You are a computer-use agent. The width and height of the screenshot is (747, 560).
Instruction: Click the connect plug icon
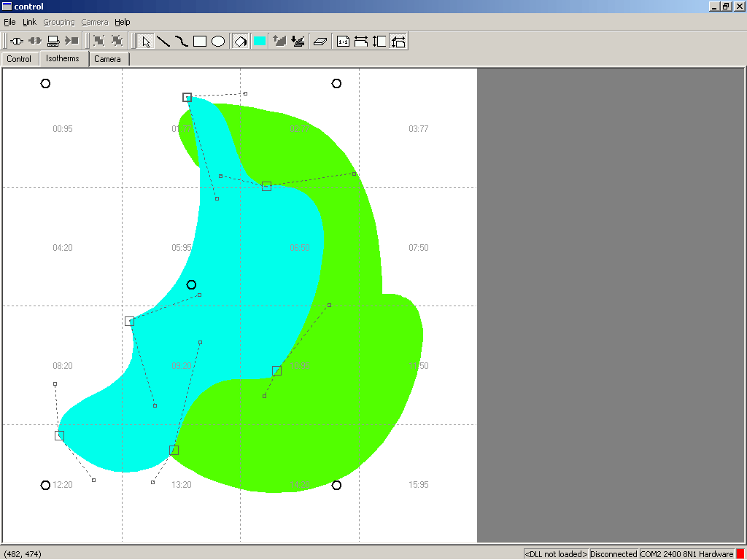pos(17,42)
